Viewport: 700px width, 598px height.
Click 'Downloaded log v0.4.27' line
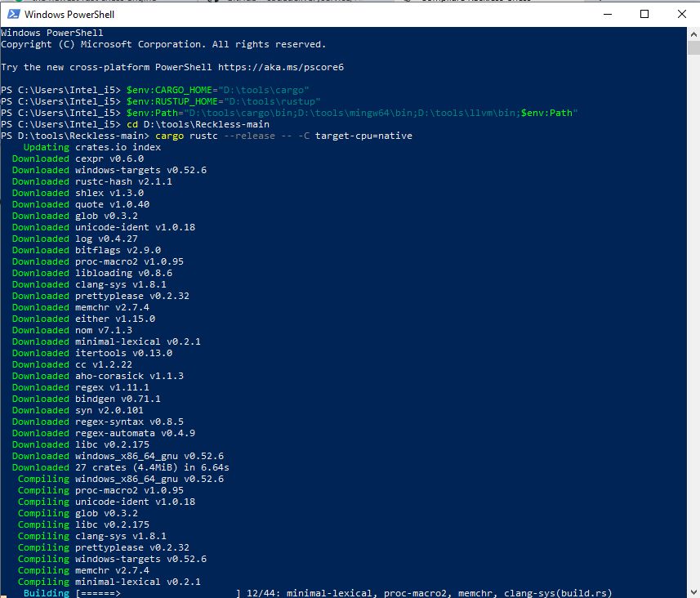pos(75,239)
